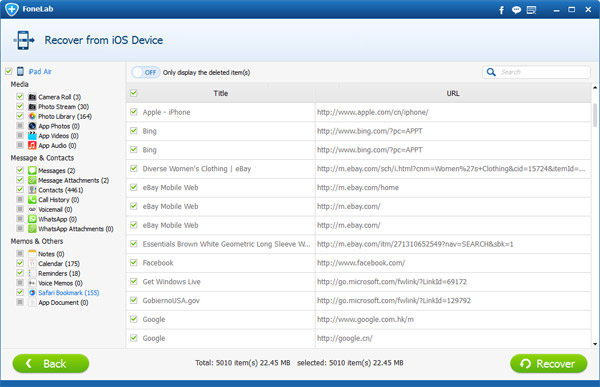The image size is (600, 387).
Task: Open the chat feedback icon
Action: [x=516, y=10]
